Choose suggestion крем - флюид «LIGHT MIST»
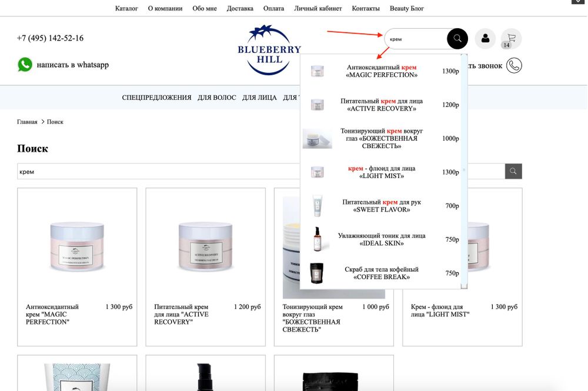Screen dimensions: 588x391 coord(382,172)
